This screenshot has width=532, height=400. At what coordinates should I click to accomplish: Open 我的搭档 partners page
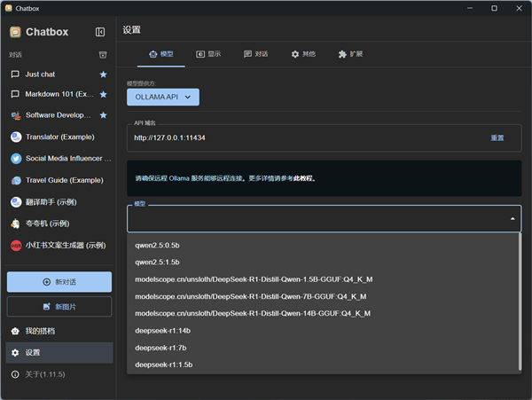coord(40,331)
